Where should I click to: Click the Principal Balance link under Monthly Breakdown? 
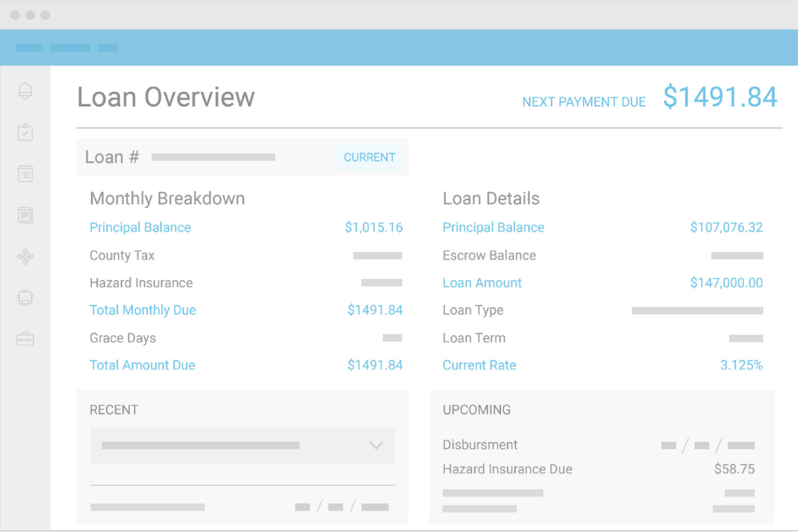140,227
